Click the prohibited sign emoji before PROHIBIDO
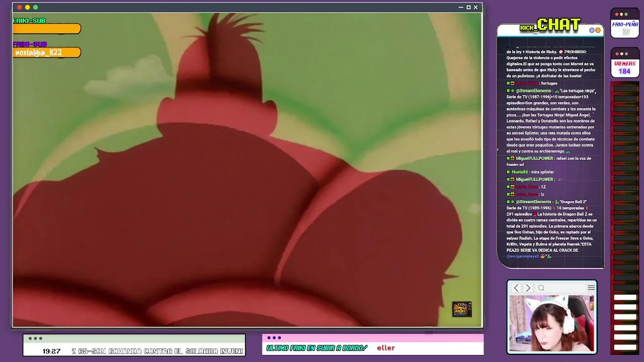644x362 pixels. point(560,52)
